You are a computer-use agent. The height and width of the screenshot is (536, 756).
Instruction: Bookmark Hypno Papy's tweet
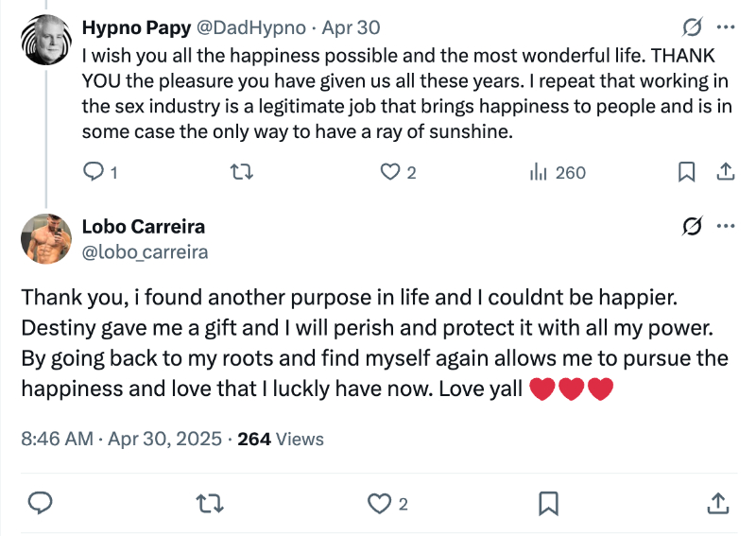click(x=687, y=172)
